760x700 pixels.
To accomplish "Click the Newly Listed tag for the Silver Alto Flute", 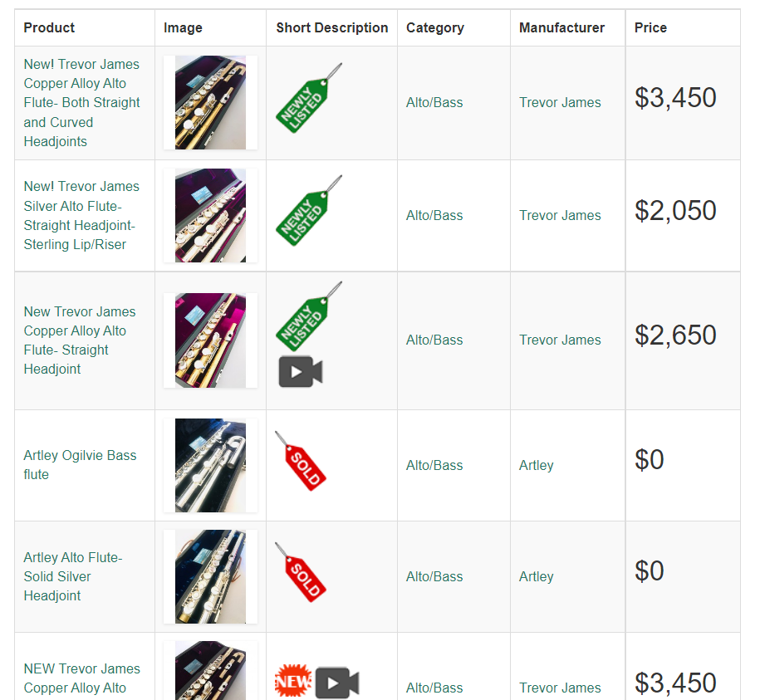I will 309,211.
